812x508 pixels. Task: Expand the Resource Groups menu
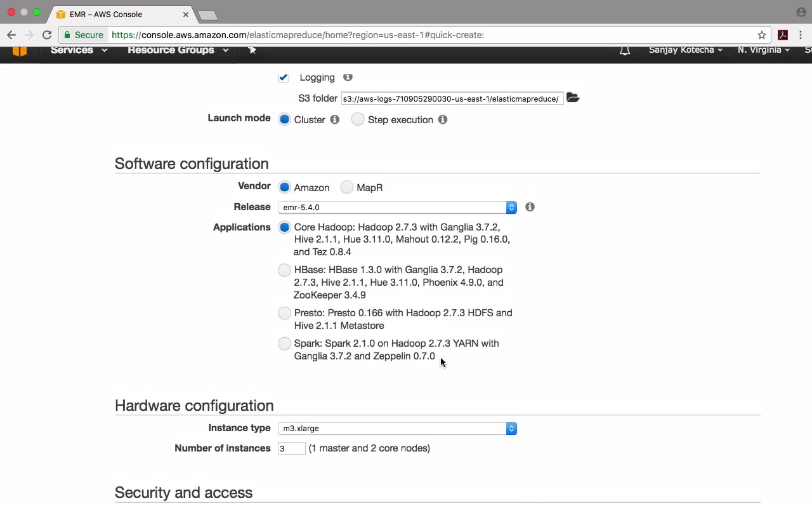point(178,50)
